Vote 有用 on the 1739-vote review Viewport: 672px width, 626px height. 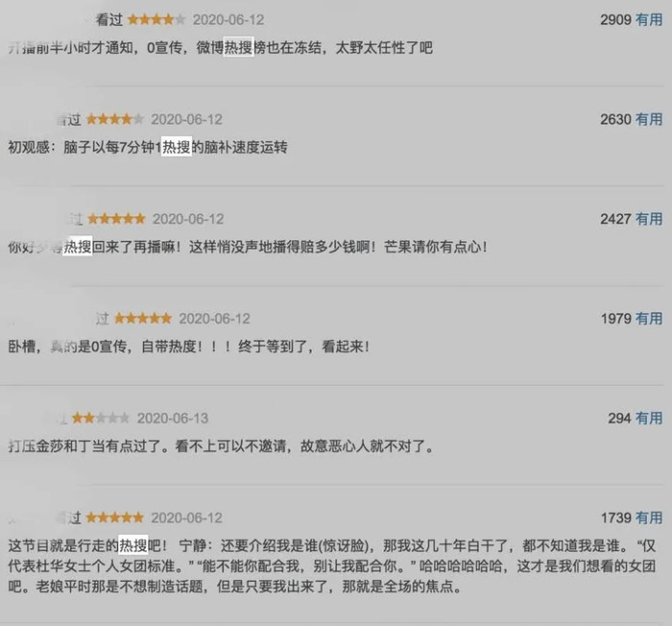pyautogui.click(x=649, y=518)
